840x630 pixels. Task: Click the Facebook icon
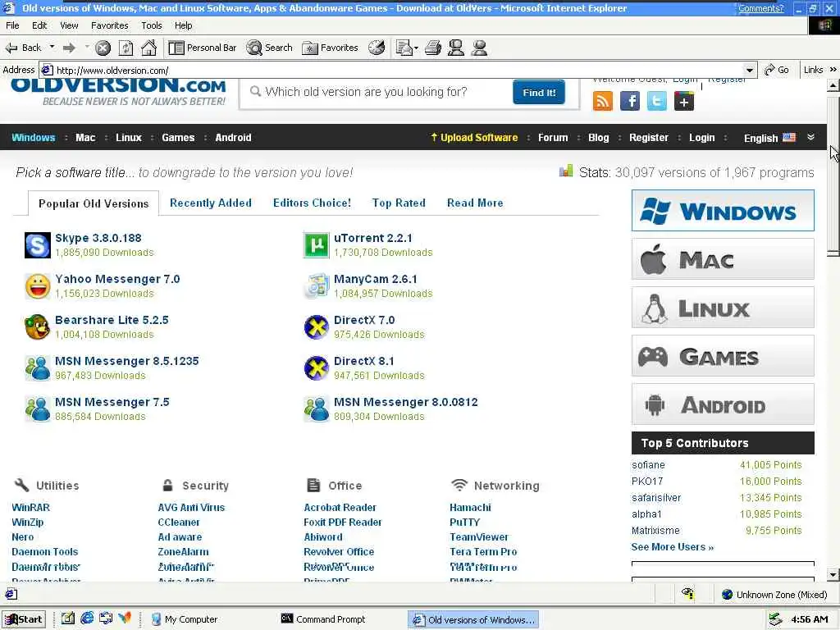coord(630,101)
